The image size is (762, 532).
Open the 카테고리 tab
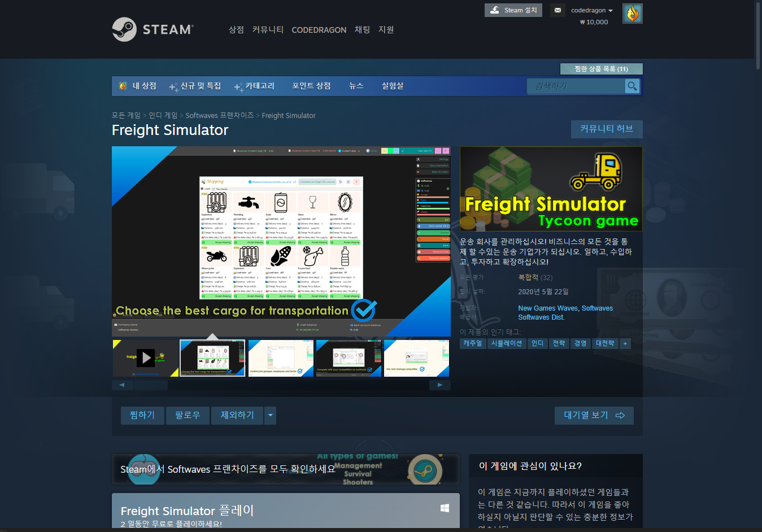254,86
